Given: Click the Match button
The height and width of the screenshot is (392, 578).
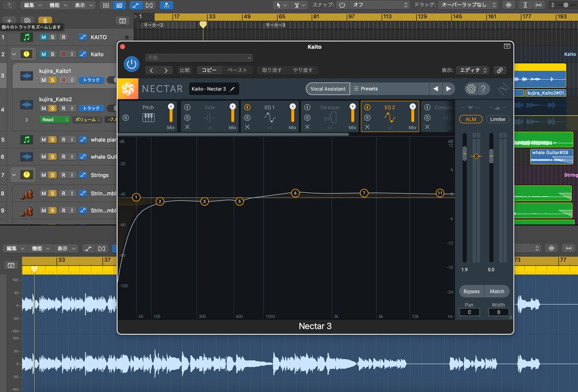Looking at the screenshot, I should pyautogui.click(x=497, y=291).
